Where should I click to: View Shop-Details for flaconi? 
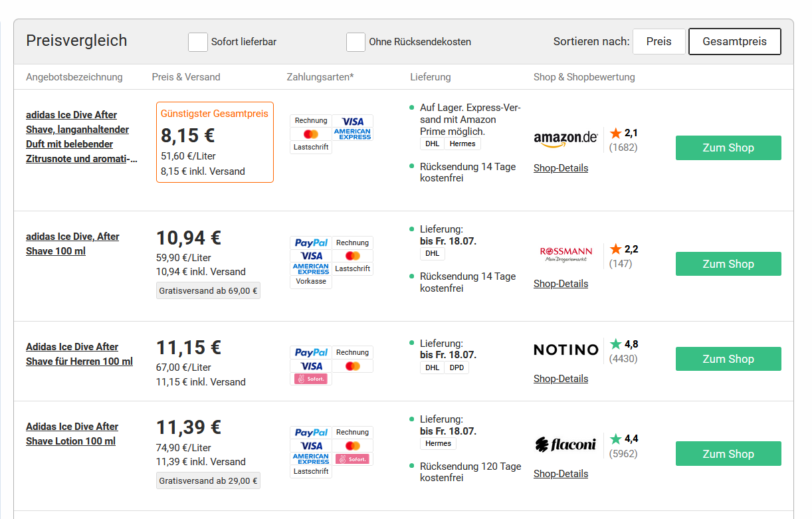(561, 474)
